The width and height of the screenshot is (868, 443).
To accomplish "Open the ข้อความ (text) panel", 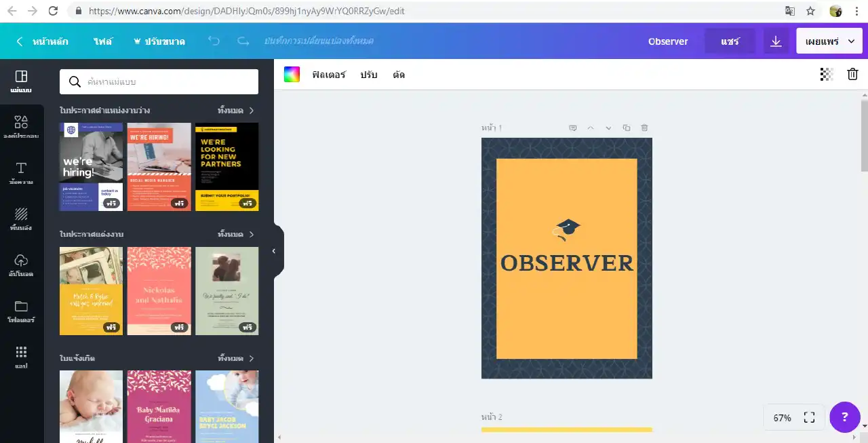I will (22, 175).
